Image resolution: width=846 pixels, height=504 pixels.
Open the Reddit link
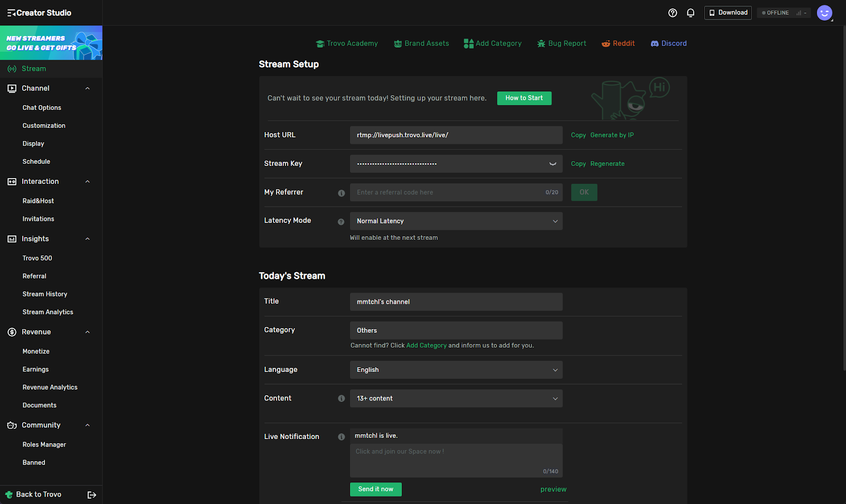pos(618,43)
